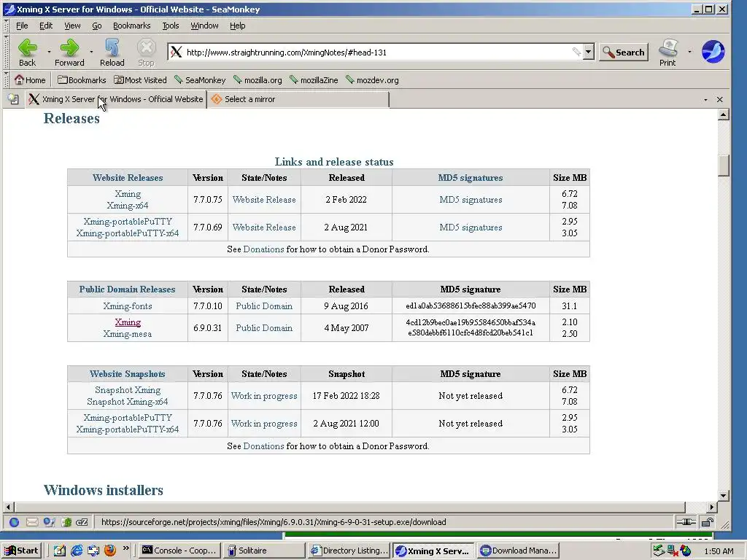Viewport: 747px width, 560px height.
Task: Click the SeaMonkey throbber logo
Action: [713, 52]
